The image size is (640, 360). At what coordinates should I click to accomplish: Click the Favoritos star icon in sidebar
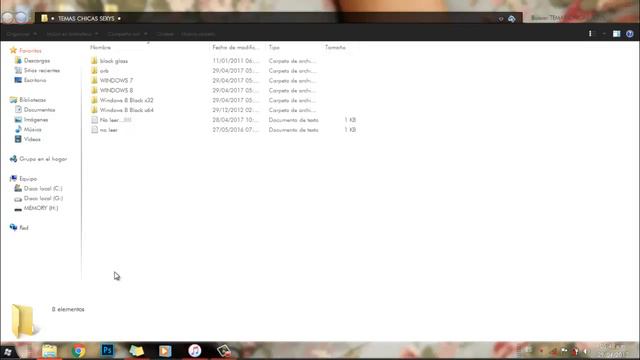[x=13, y=50]
